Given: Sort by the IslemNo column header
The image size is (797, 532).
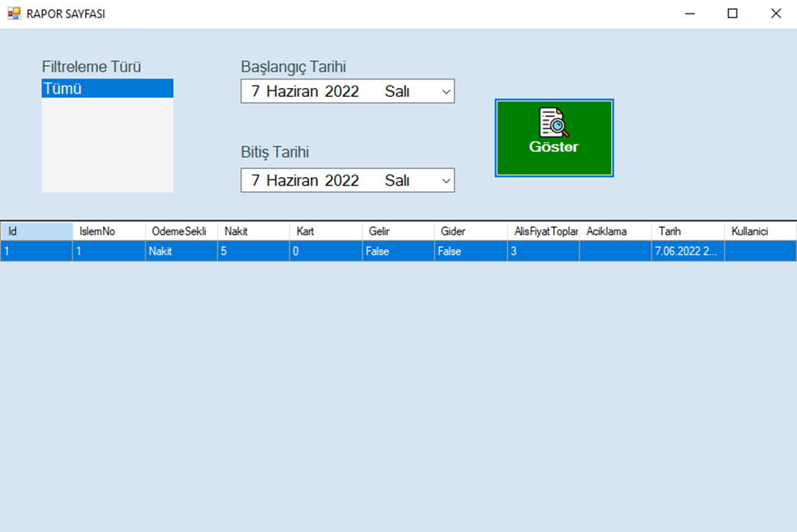Looking at the screenshot, I should tap(109, 231).
